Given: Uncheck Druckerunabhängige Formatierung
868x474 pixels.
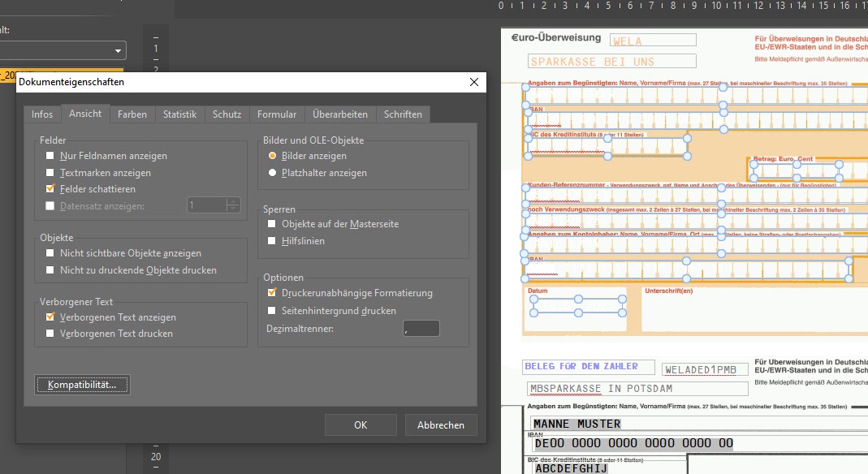Looking at the screenshot, I should 272,292.
